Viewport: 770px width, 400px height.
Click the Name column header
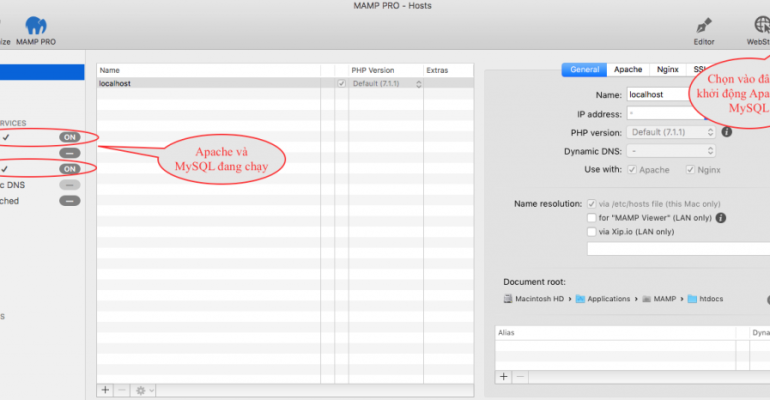[x=209, y=70]
